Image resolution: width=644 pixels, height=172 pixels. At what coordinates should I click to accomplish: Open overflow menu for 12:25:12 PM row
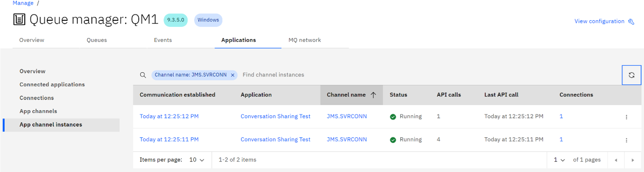pos(626,117)
